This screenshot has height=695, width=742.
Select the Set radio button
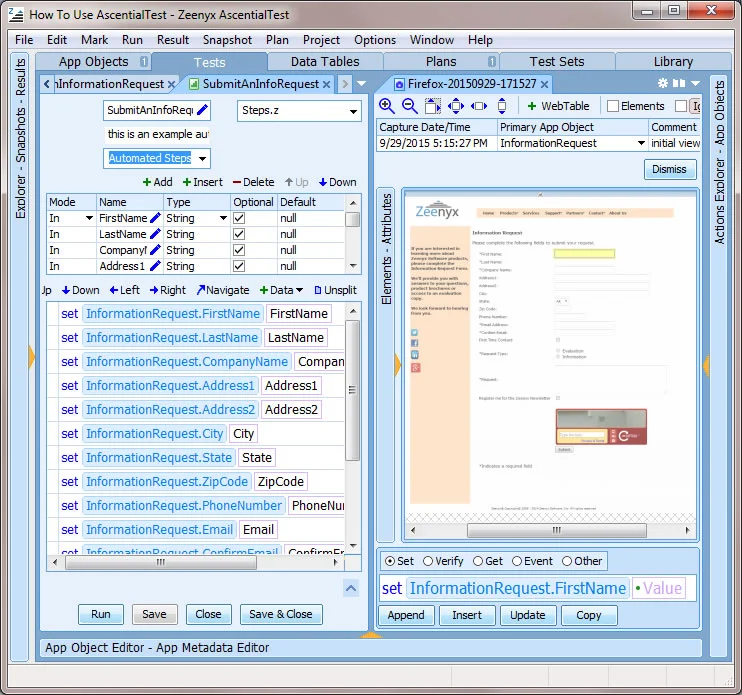tap(390, 561)
